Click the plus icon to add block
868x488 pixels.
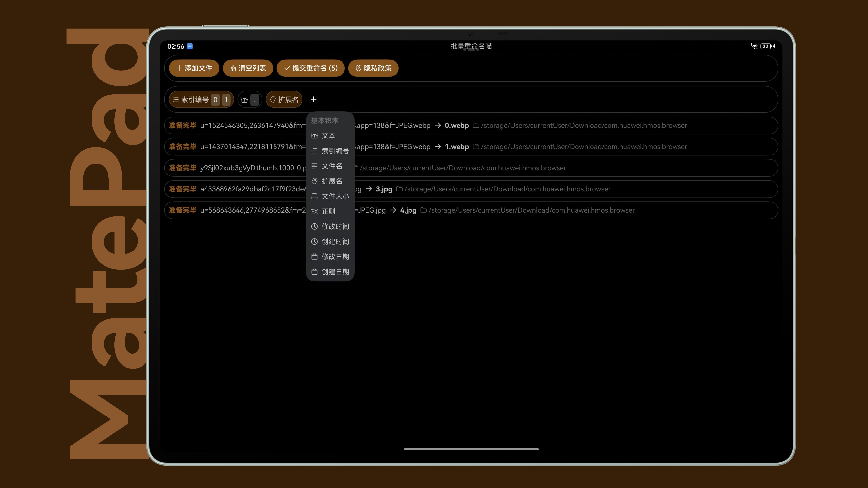[313, 99]
